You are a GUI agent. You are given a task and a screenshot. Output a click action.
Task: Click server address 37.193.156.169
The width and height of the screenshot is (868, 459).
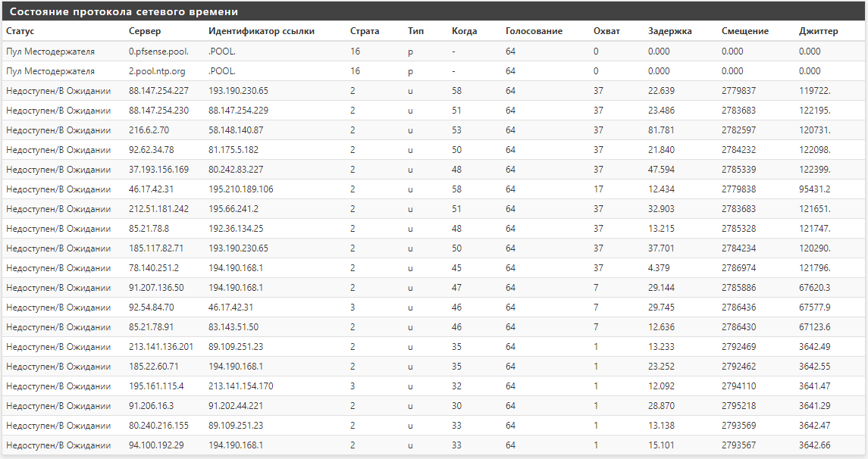pos(158,170)
